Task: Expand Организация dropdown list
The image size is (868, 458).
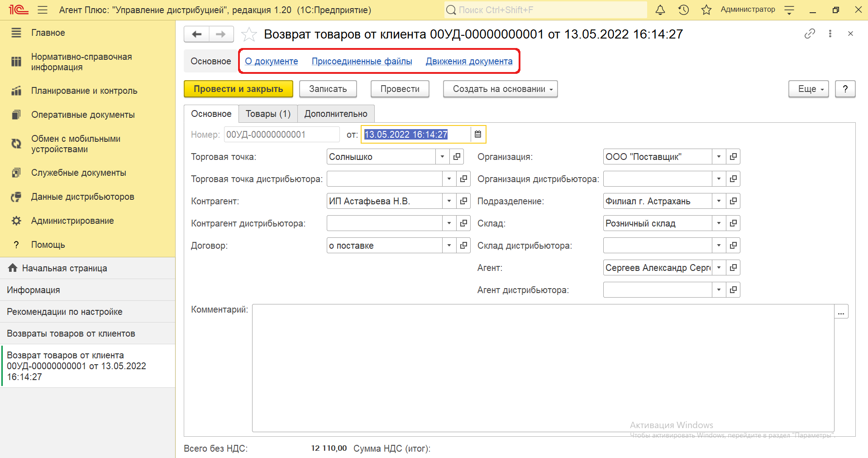Action: tap(719, 156)
